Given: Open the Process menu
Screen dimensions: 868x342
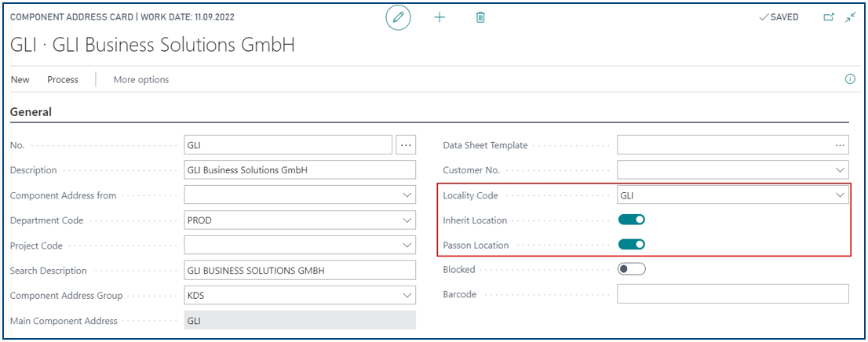Looking at the screenshot, I should tap(63, 80).
